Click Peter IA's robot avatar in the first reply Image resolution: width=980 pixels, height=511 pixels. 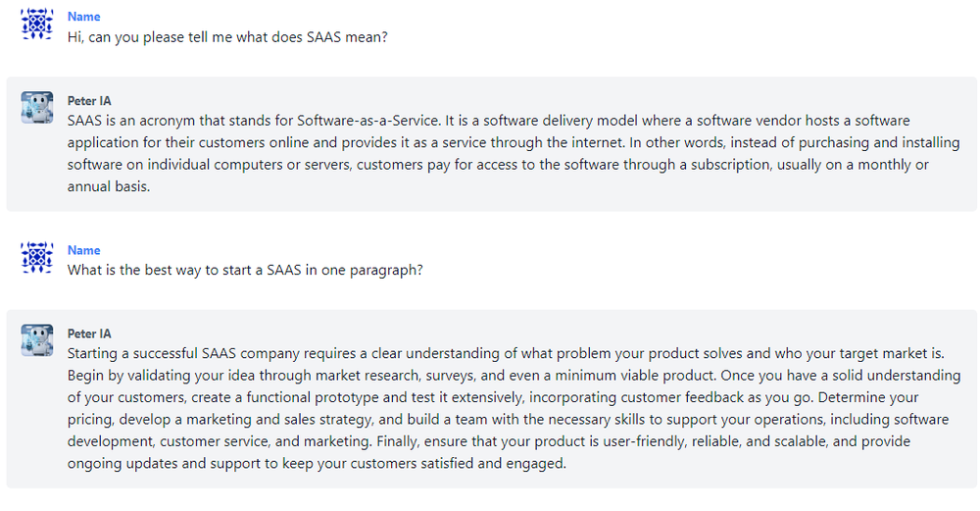pyautogui.click(x=37, y=107)
